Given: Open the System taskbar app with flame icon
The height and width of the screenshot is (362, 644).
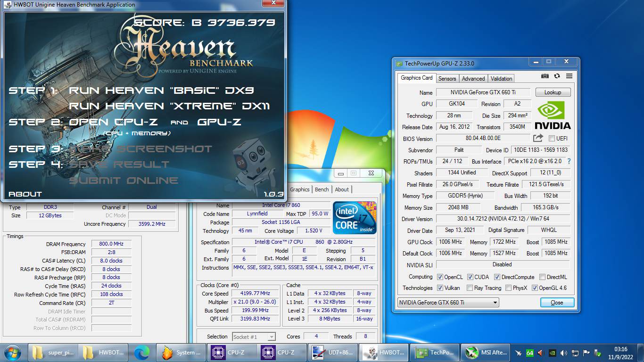Looking at the screenshot, I should 182,352.
